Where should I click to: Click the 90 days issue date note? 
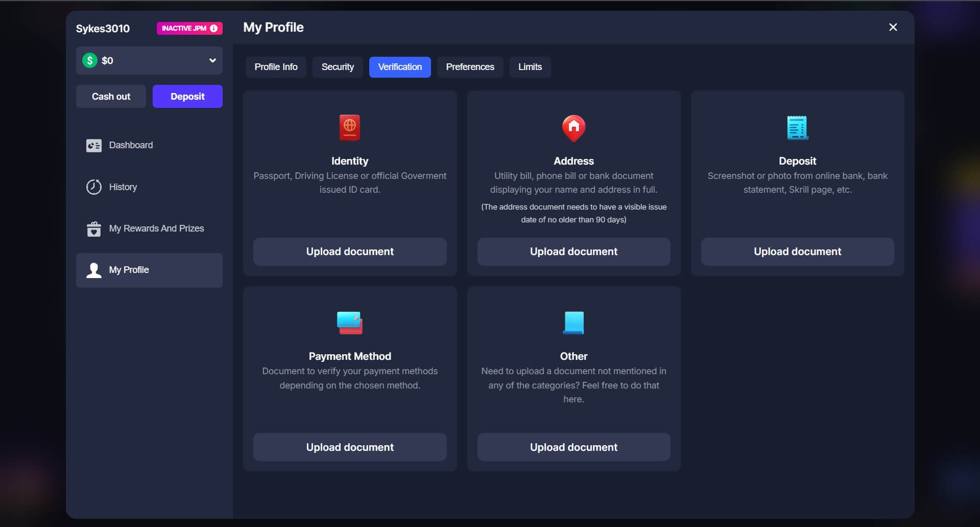point(573,213)
